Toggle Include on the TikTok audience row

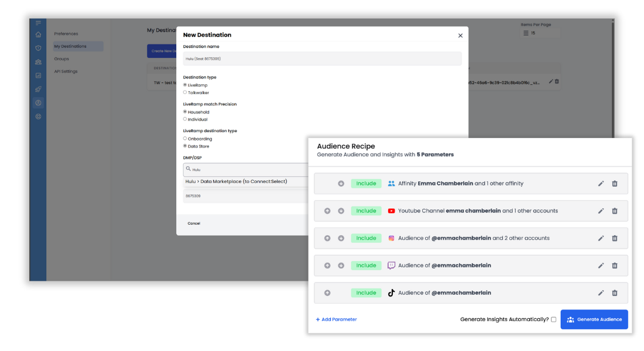(x=366, y=293)
